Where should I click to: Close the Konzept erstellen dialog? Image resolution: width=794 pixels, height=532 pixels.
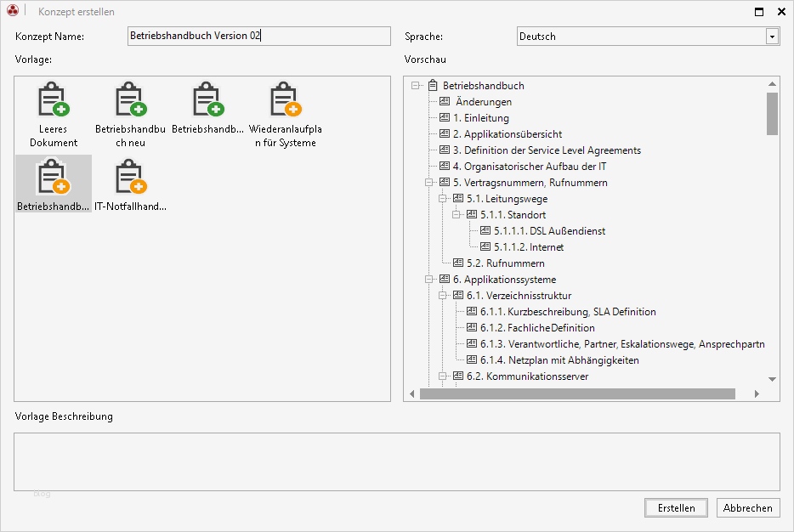point(781,12)
